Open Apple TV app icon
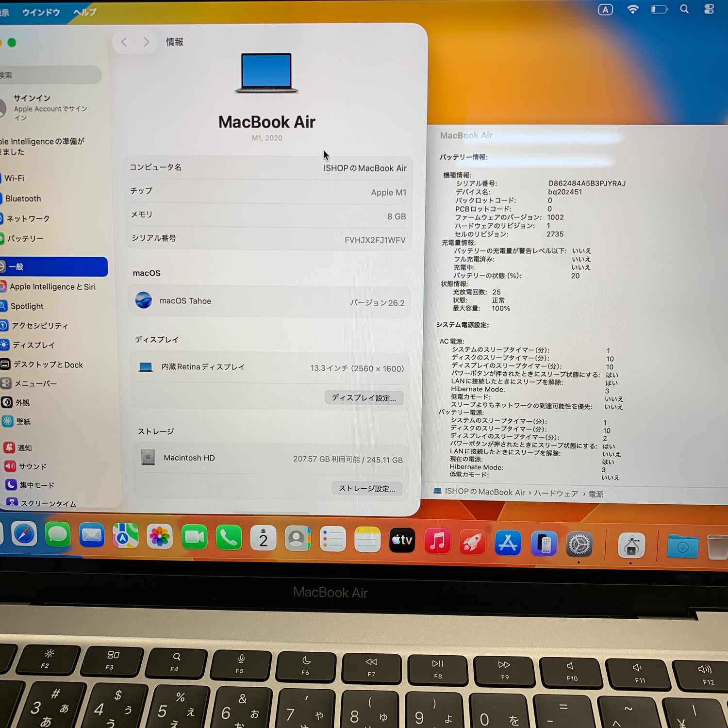The width and height of the screenshot is (728, 728). (x=402, y=540)
